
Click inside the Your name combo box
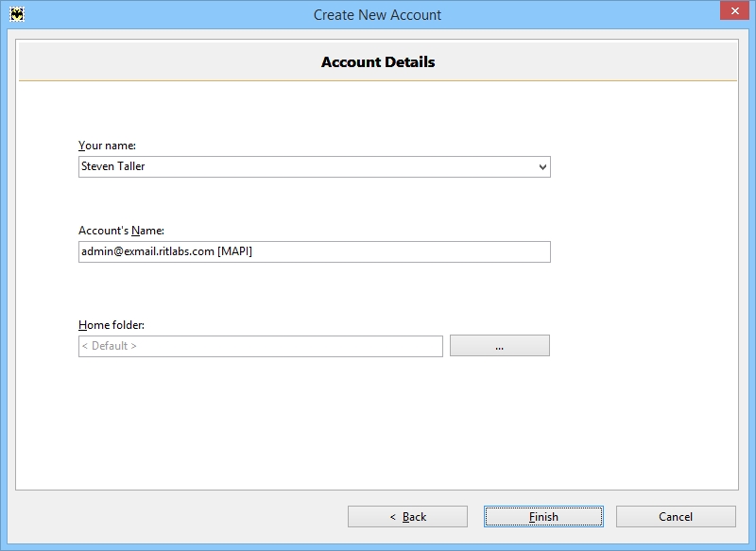click(x=302, y=167)
